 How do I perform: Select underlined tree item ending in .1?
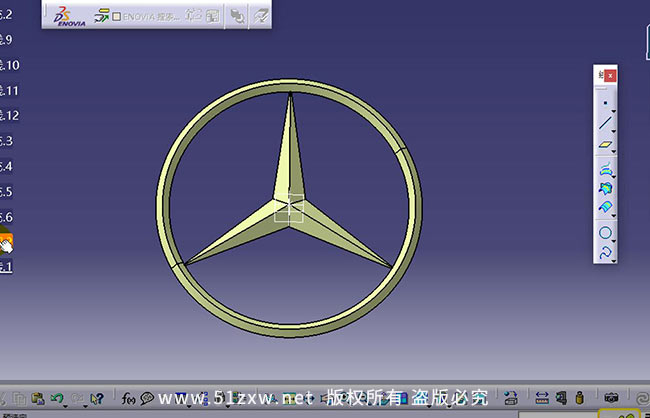coord(6,267)
